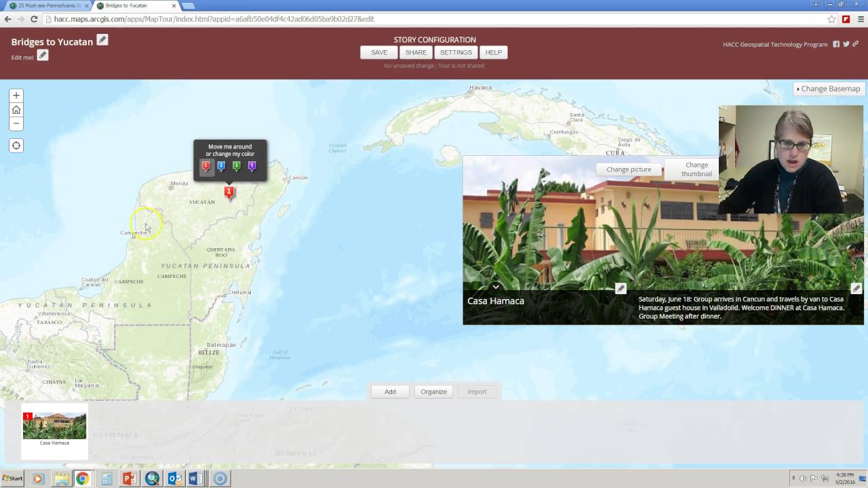868x488 pixels.
Task: Open the Chrome menu
Action: [x=859, y=19]
